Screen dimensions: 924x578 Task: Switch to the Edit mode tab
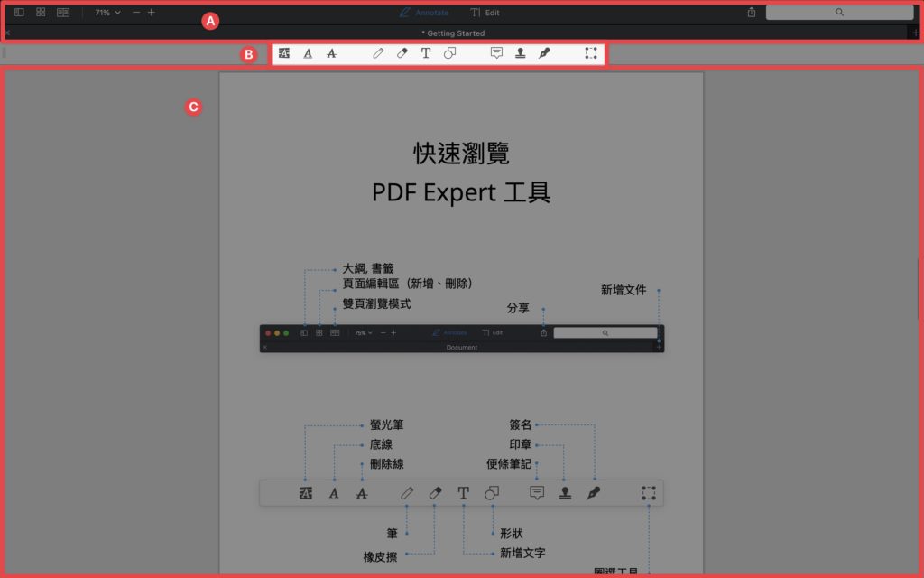tap(485, 13)
